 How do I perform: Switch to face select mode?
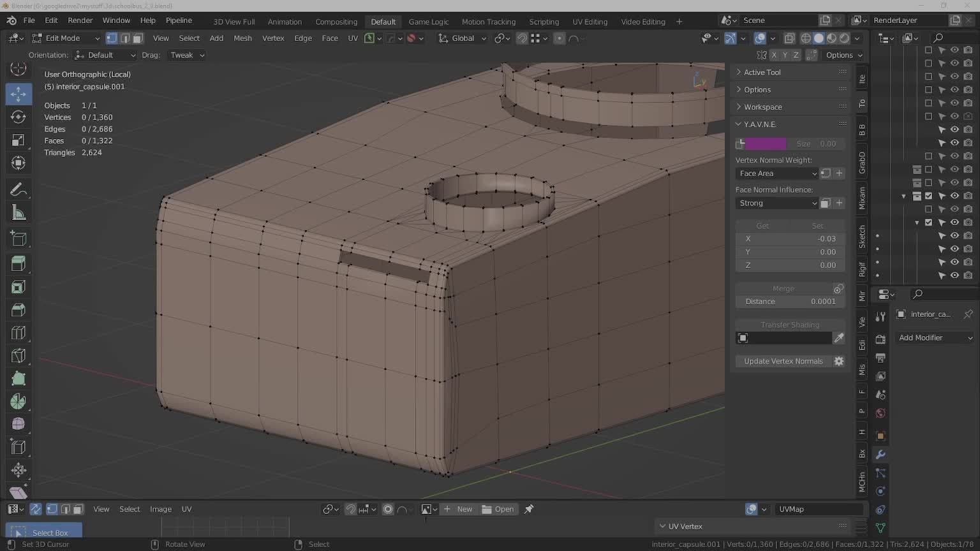[x=138, y=38]
